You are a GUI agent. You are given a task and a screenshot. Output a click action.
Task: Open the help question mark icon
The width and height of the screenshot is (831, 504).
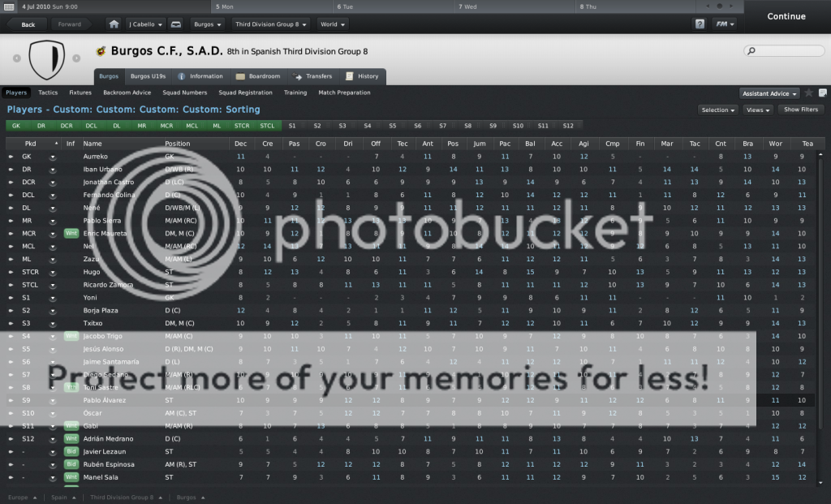pyautogui.click(x=700, y=24)
